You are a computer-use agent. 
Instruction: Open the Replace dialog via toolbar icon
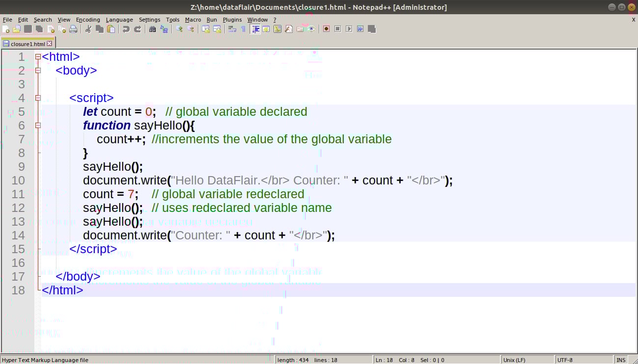(x=164, y=29)
